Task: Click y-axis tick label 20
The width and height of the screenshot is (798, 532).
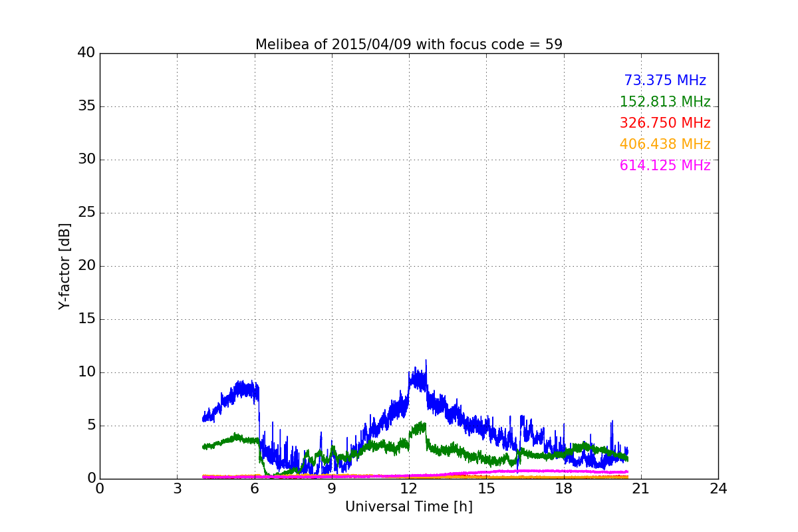Action: tap(86, 266)
